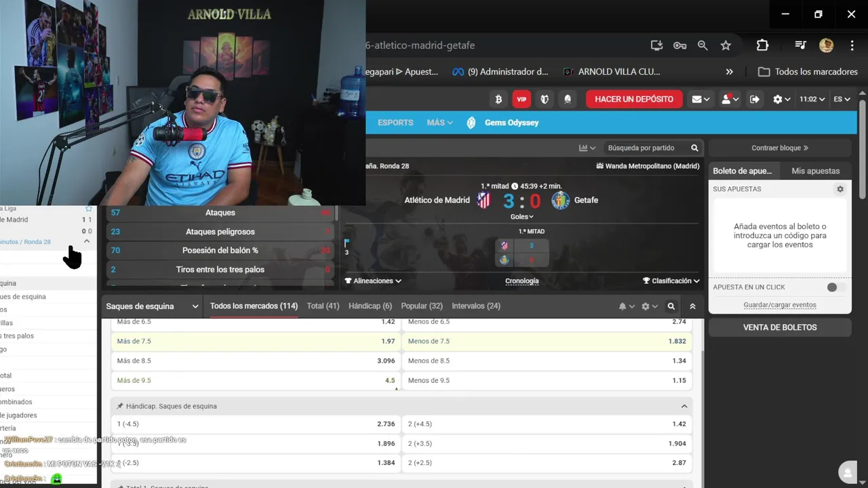This screenshot has width=868, height=488.
Task: Open the media controls music icon
Action: click(800, 45)
